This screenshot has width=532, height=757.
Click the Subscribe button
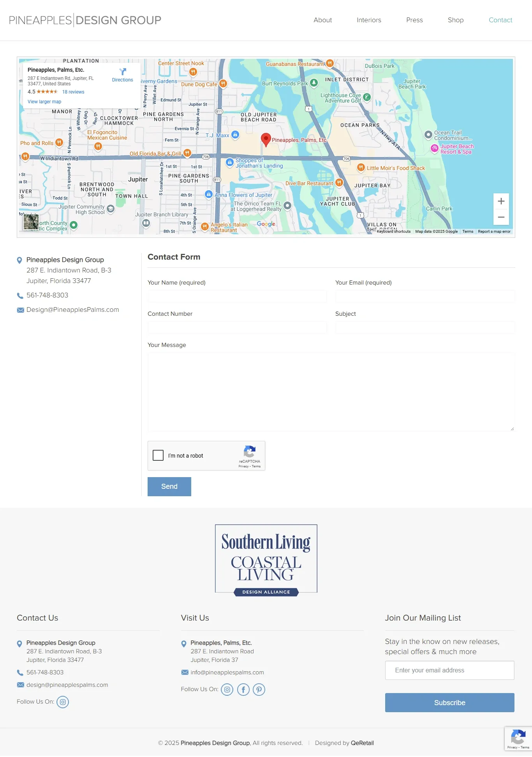450,702
